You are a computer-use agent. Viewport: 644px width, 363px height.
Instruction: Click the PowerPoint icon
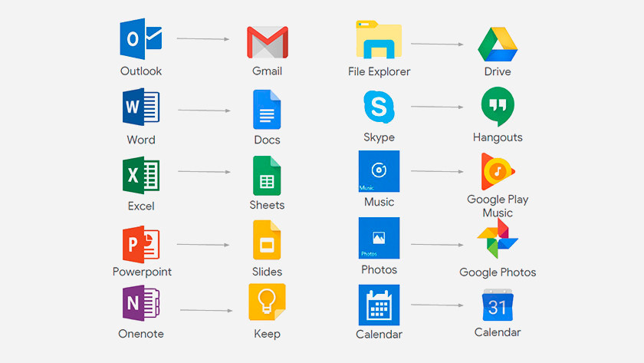pos(140,243)
